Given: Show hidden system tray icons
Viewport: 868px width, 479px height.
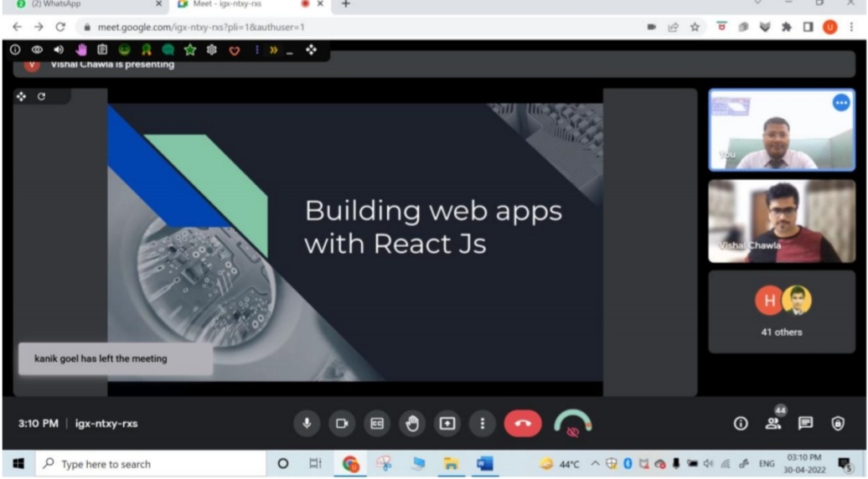Looking at the screenshot, I should 595,464.
